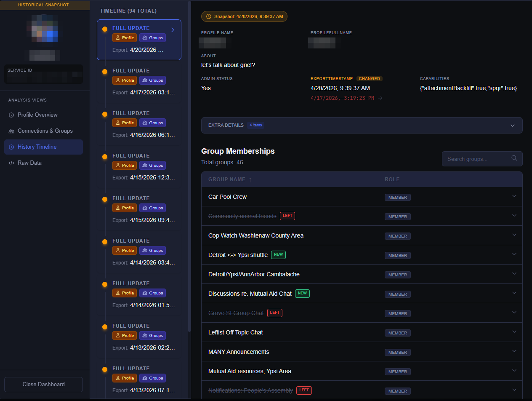
Task: Click the Connections & Groups people icon
Action: pyautogui.click(x=11, y=131)
